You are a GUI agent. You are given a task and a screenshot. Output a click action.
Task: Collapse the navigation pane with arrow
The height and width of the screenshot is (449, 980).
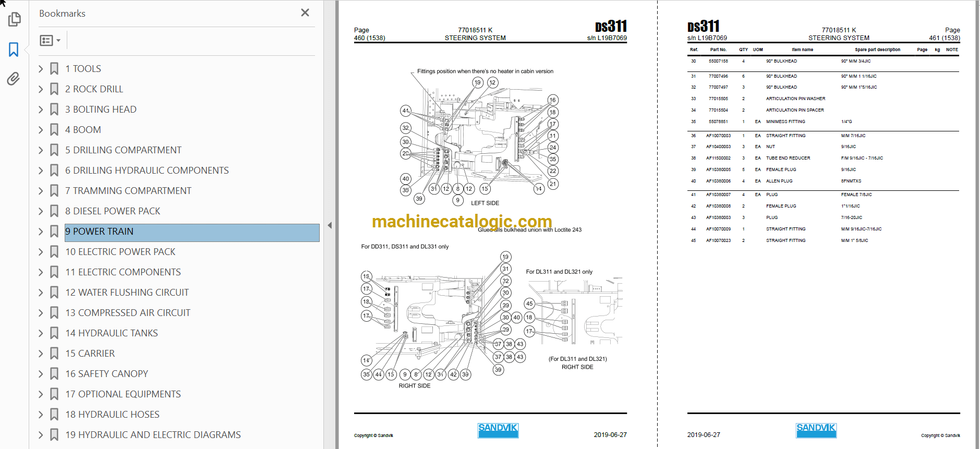[330, 225]
